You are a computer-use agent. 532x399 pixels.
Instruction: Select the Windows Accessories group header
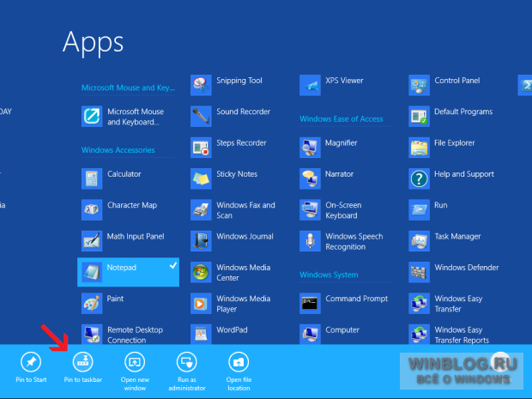pos(118,150)
